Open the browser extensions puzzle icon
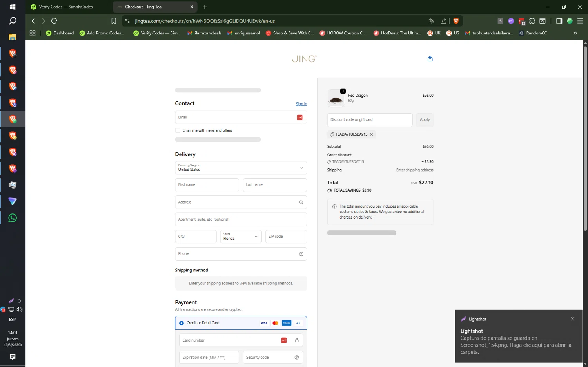Image resolution: width=588 pixels, height=367 pixels. coord(532,21)
